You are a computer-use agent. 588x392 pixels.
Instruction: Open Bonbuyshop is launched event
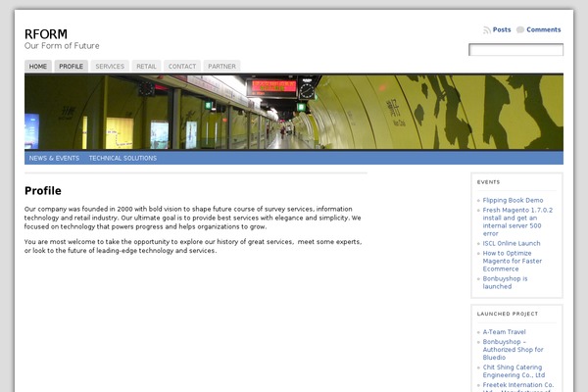pyautogui.click(x=505, y=282)
